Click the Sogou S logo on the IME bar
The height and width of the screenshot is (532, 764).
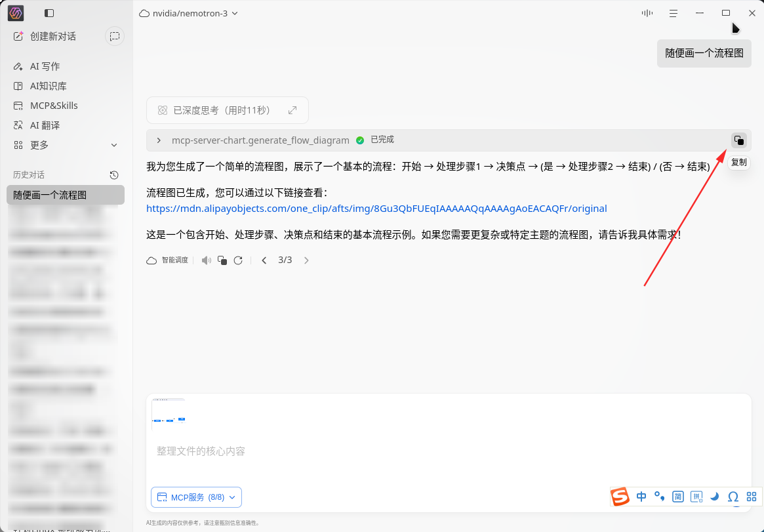620,497
